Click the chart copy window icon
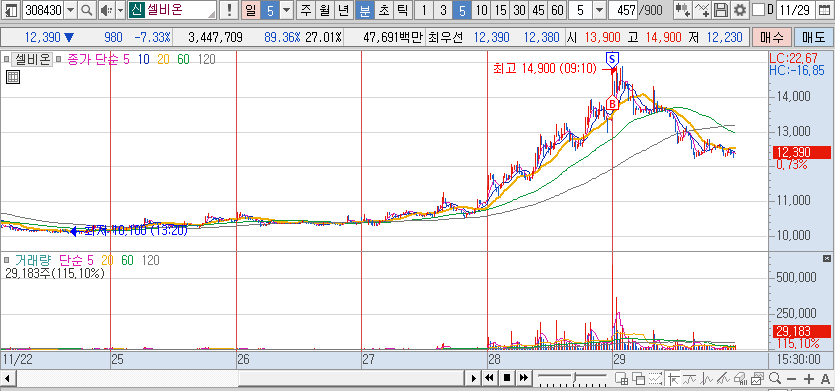Screen dimensions: 835x391 coord(757,378)
